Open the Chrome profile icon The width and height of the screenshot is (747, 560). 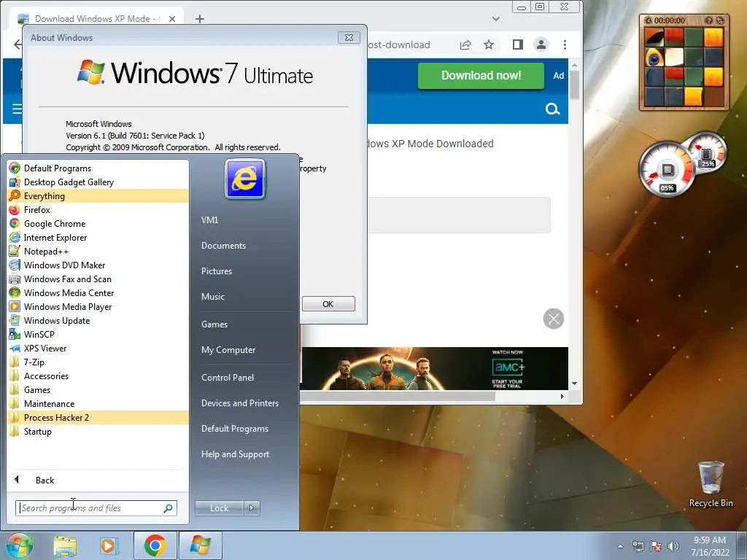541,44
